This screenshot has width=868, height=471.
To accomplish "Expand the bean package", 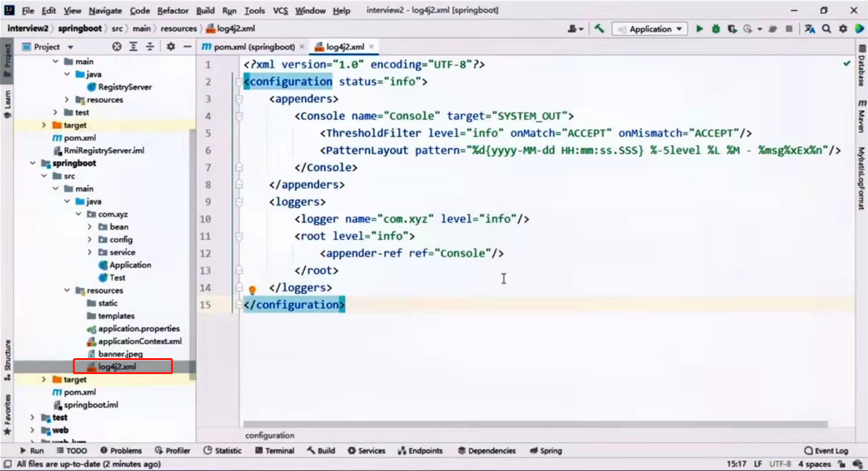I will pos(90,227).
